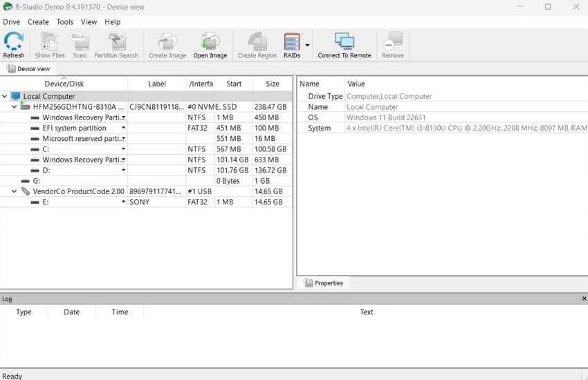The image size is (588, 380).
Task: Click the Log Date column header
Action: click(x=72, y=312)
